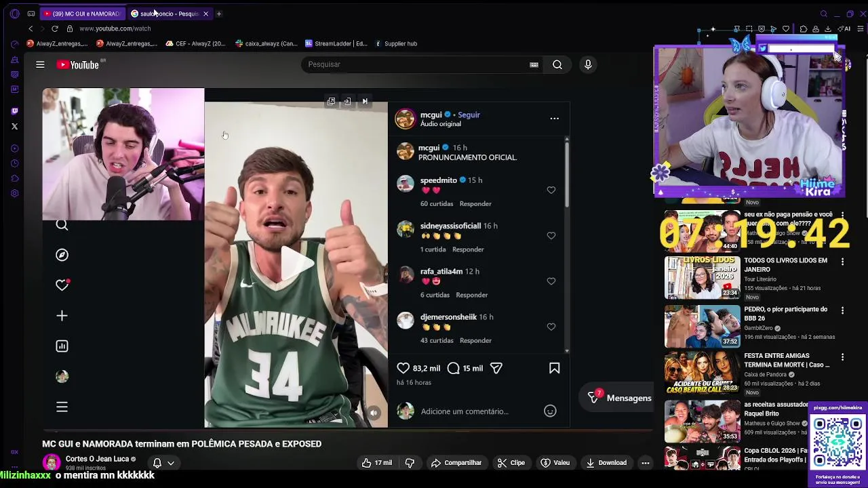Open post comments bubble 15 mil
The height and width of the screenshot is (488, 868).
click(x=453, y=368)
